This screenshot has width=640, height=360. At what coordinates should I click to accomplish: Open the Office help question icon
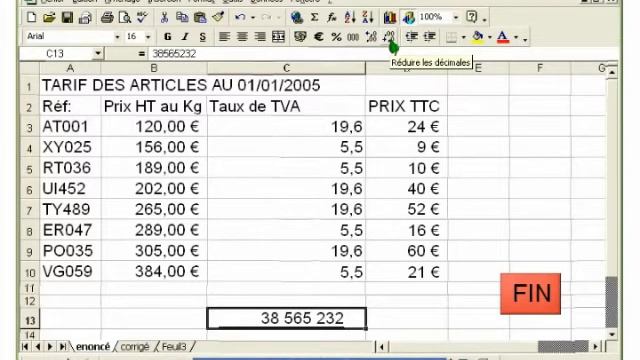pos(471,17)
